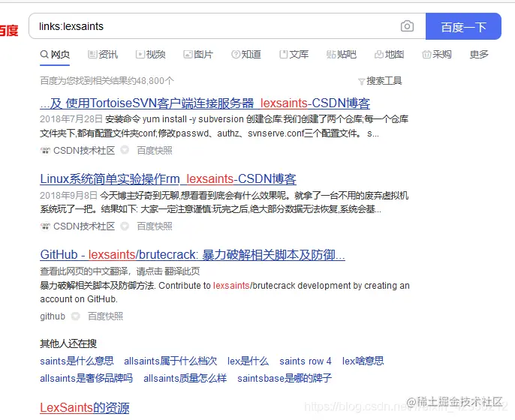The height and width of the screenshot is (420, 515).
Task: Focus the search box containing links:lexsaints
Action: point(227,26)
